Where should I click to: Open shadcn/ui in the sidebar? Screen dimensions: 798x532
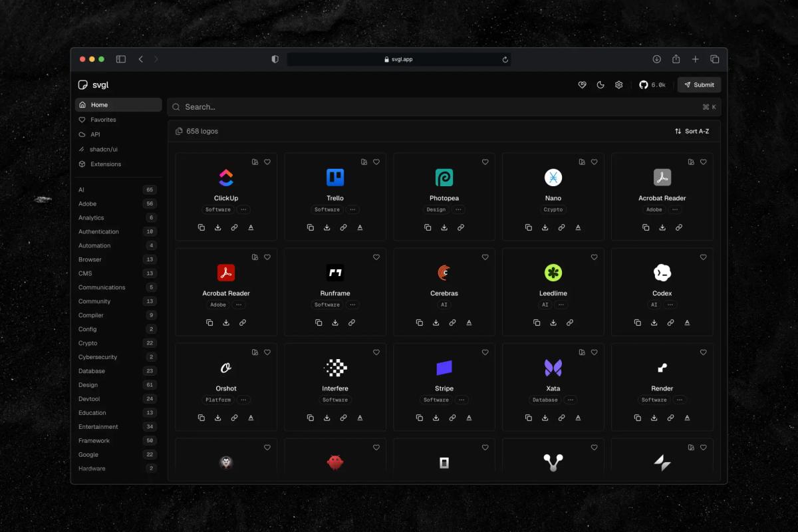(x=118, y=149)
